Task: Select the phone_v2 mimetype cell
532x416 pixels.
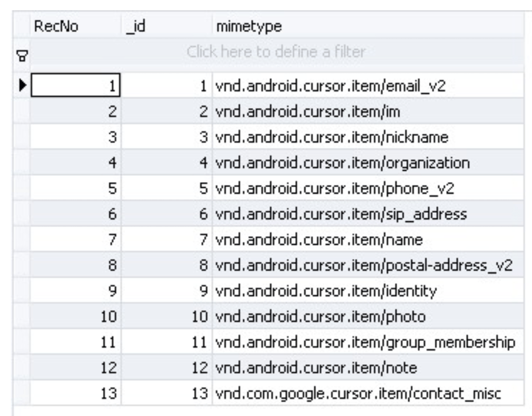Action: [369, 188]
